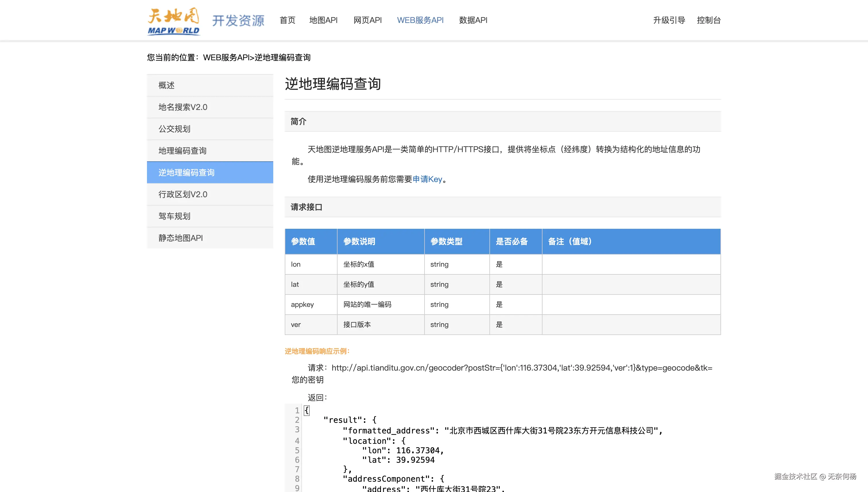Select the WEB服务API navigation tab
Viewport: 868px width, 492px height.
420,20
